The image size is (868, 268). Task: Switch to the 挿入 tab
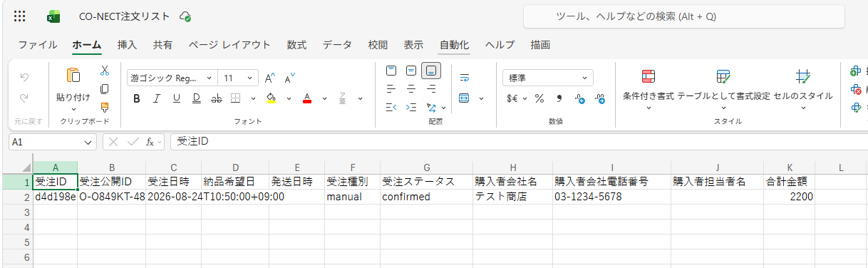pyautogui.click(x=127, y=45)
